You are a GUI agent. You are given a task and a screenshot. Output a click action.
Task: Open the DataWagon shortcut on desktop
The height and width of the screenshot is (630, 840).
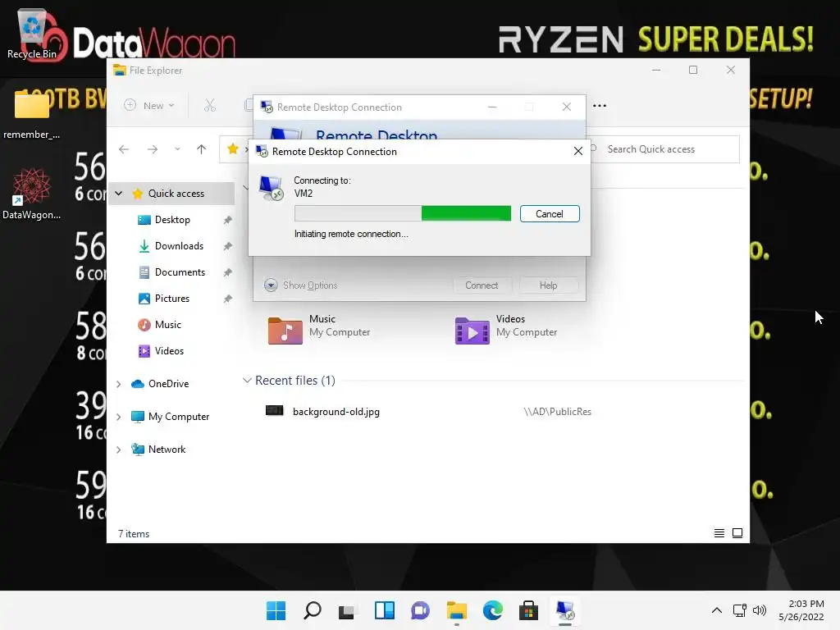coord(32,194)
